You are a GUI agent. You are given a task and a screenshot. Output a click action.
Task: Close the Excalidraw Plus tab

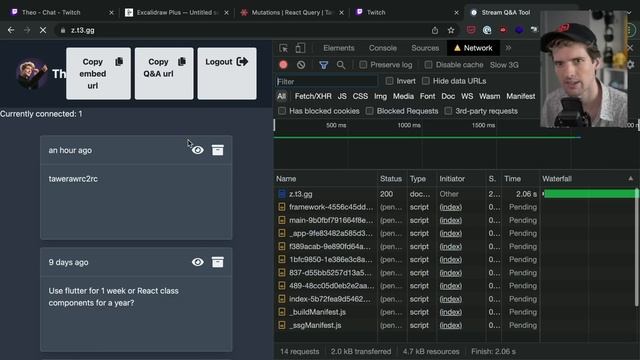click(x=227, y=13)
